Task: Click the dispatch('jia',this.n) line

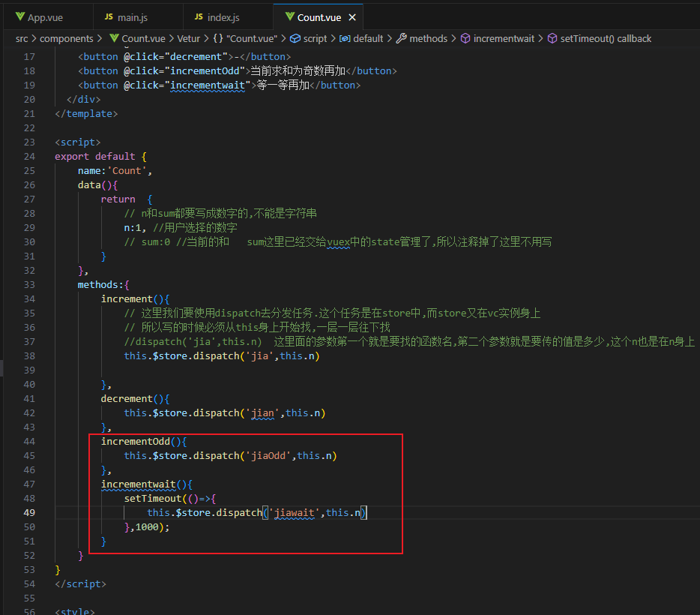Action: tap(222, 356)
